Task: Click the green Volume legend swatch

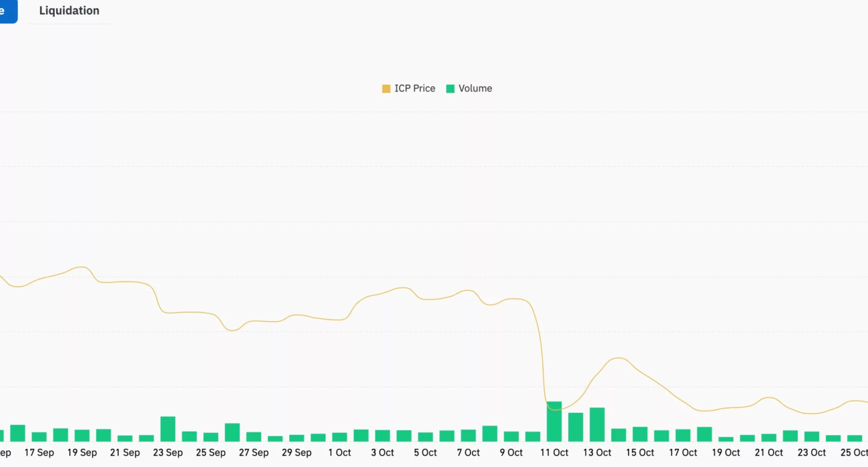Action: click(450, 89)
